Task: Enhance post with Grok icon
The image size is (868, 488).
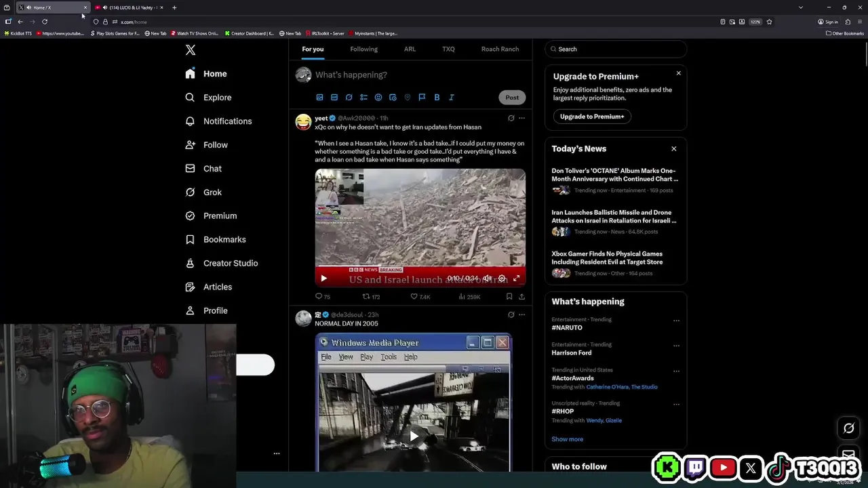Action: tap(349, 98)
